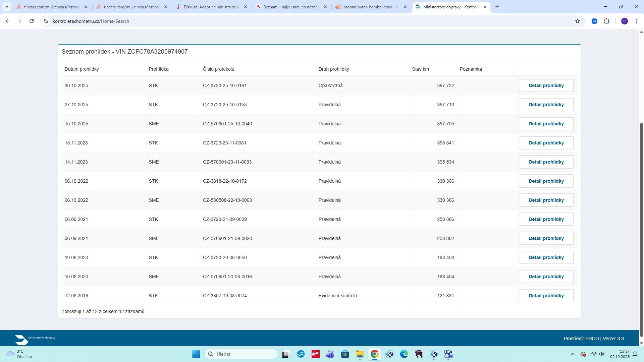Switch to the Seznam tab
The image size is (644, 362).
(290, 7)
